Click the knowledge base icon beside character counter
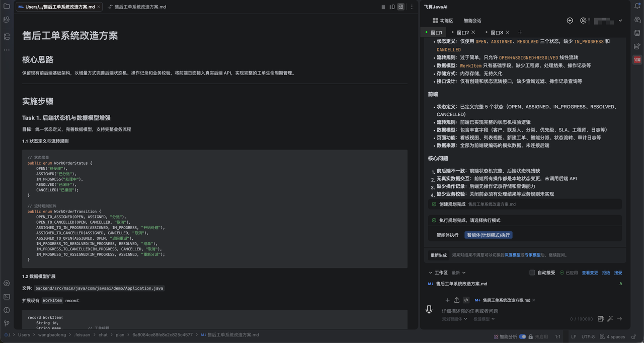 point(601,319)
